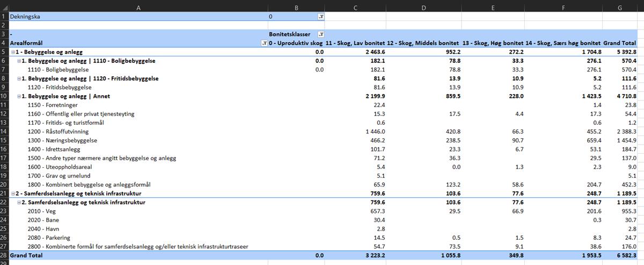Image resolution: width=644 pixels, height=265 pixels.
Task: Click the '1600 - Uteoppholdsareal' row label
Action: click(x=59, y=167)
